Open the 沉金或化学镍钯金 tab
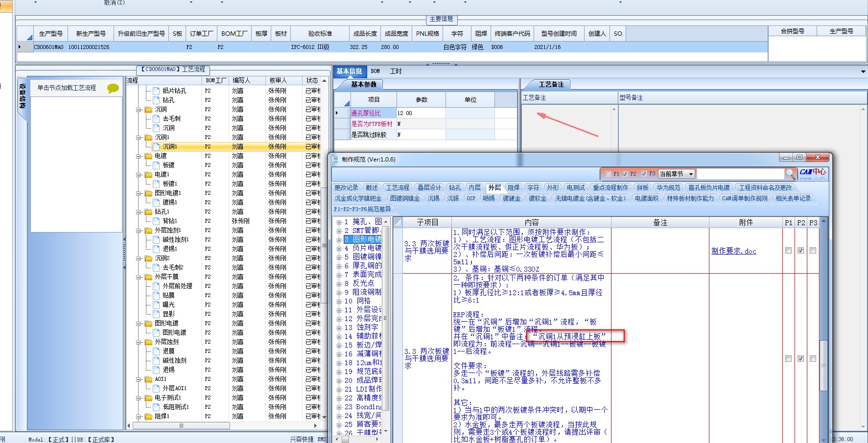Image resolution: width=868 pixels, height=443 pixels. 358,198
